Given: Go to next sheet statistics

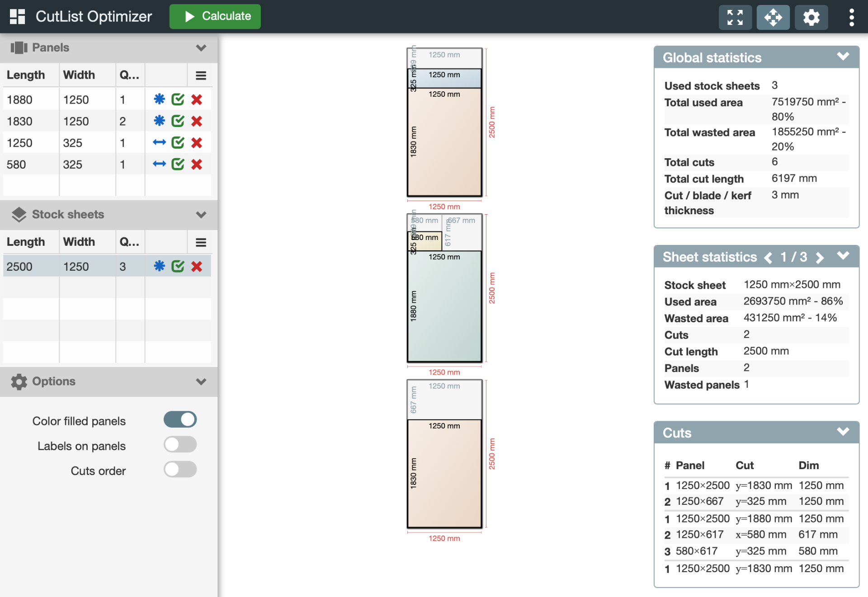Looking at the screenshot, I should click(820, 258).
